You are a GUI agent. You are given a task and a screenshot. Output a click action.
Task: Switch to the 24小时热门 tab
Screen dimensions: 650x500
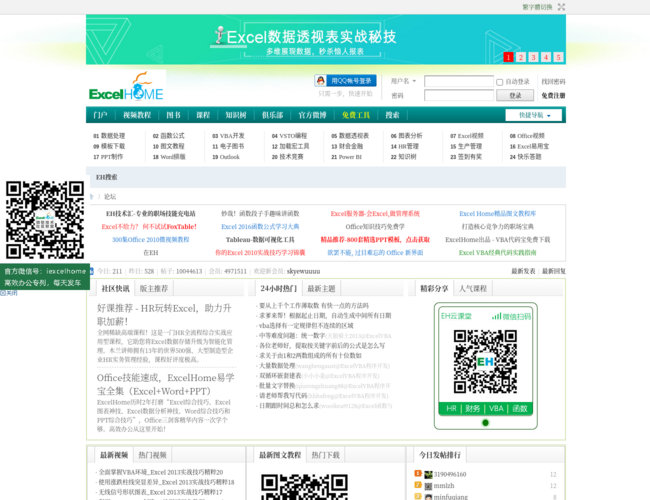[279, 289]
